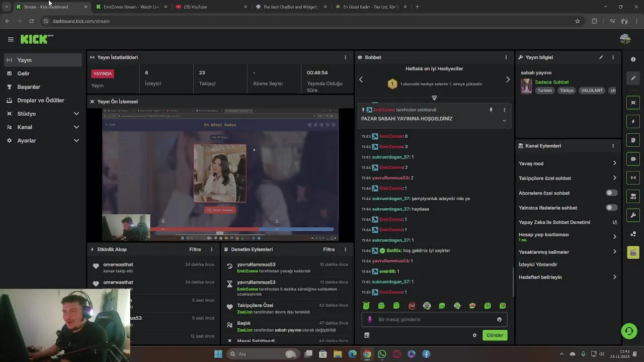Screen dimensions: 644x362
Task: Click the yellow clapperboard icon in sidebar
Action: [x=633, y=252]
